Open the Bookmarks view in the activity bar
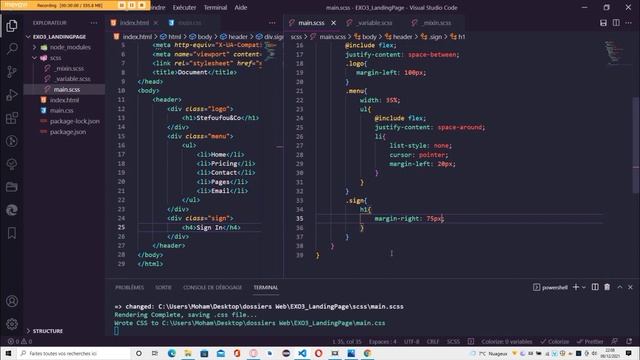The width and height of the screenshot is (640, 360). click(12, 233)
